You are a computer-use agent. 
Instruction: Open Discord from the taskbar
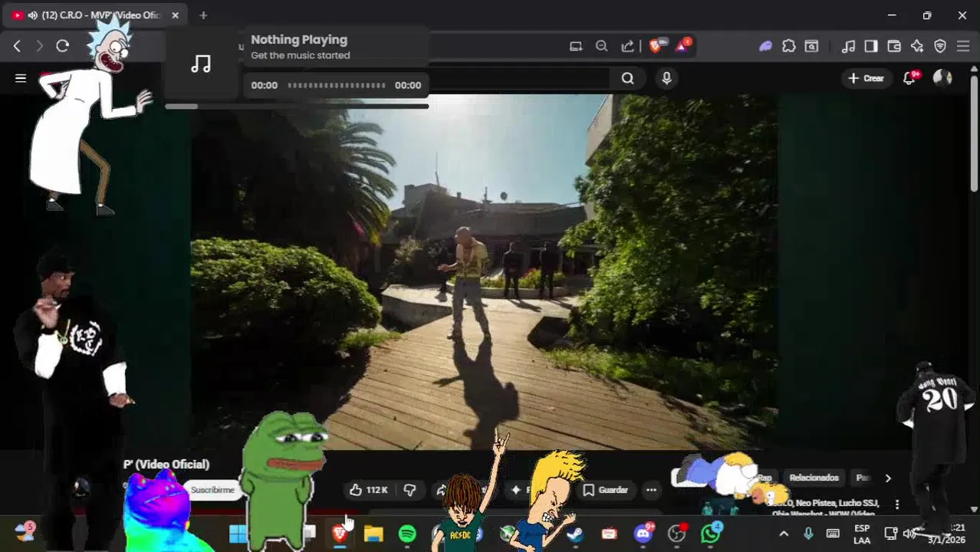(643, 534)
